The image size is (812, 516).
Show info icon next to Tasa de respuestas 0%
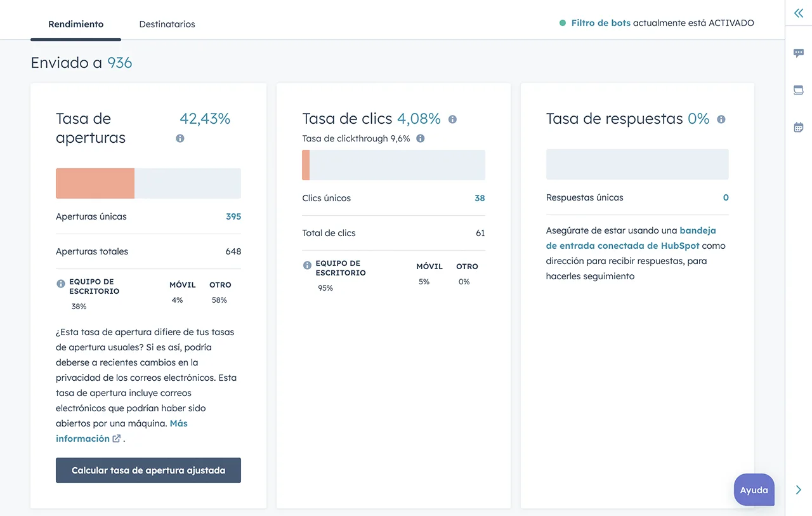[x=721, y=119]
